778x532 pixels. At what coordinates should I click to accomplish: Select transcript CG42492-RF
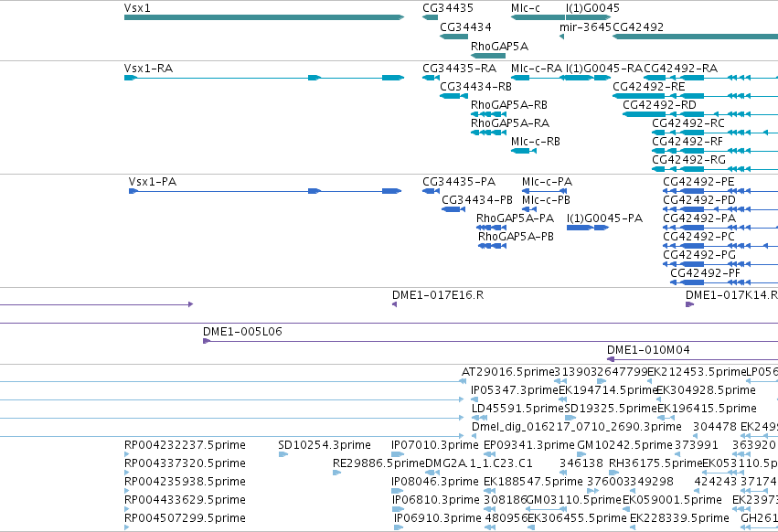click(x=715, y=151)
